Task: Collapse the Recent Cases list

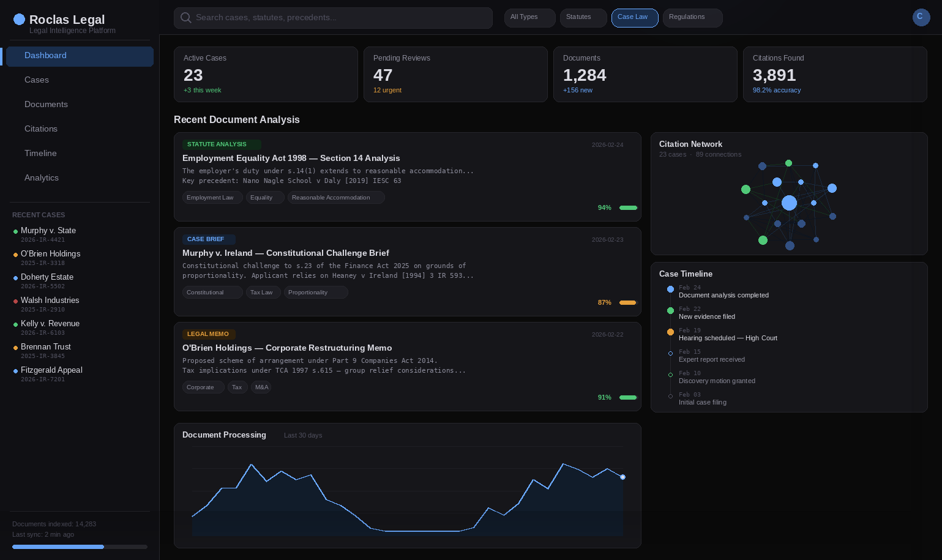Action: click(39, 215)
